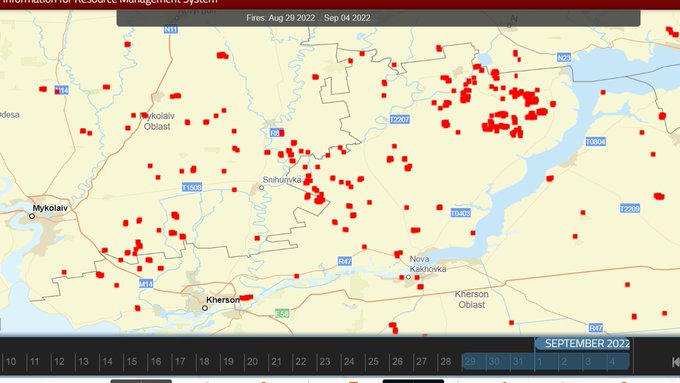Click the highlighted blue date range selector
The width and height of the screenshot is (680, 383).
pos(546,361)
